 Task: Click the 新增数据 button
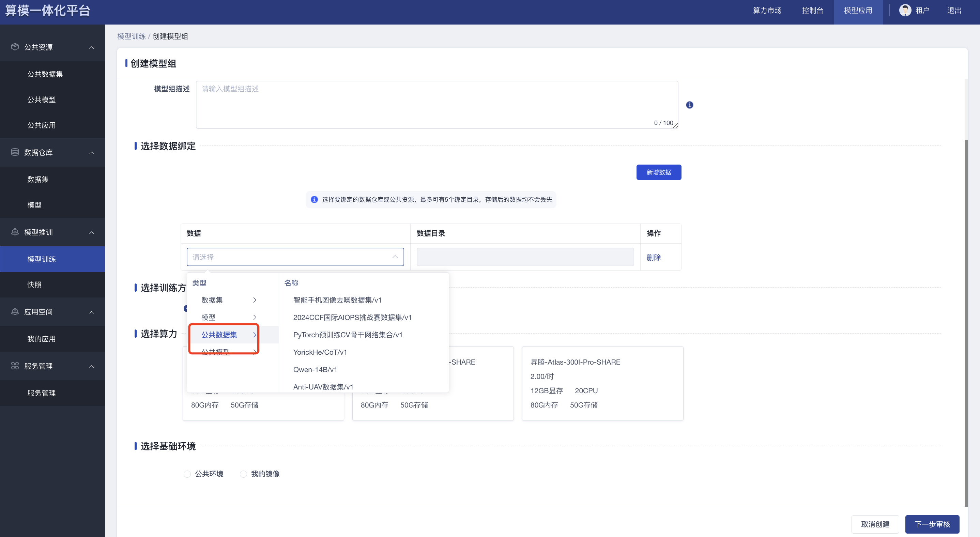pos(659,172)
